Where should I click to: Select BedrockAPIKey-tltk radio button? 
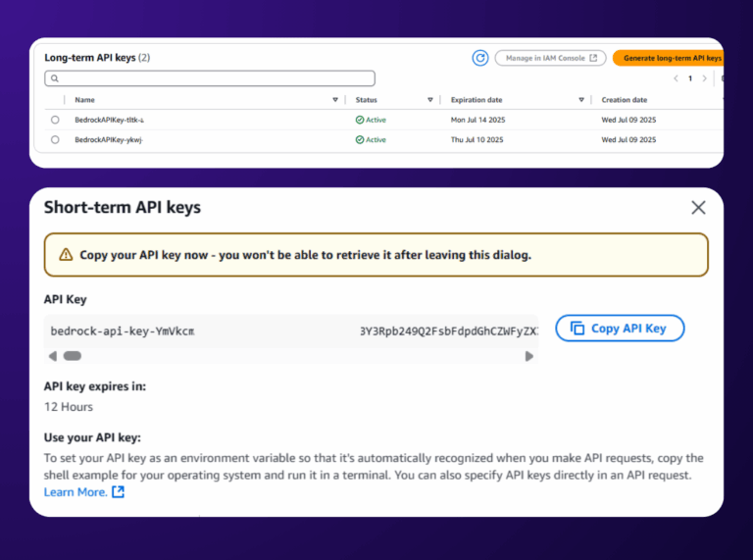point(55,120)
